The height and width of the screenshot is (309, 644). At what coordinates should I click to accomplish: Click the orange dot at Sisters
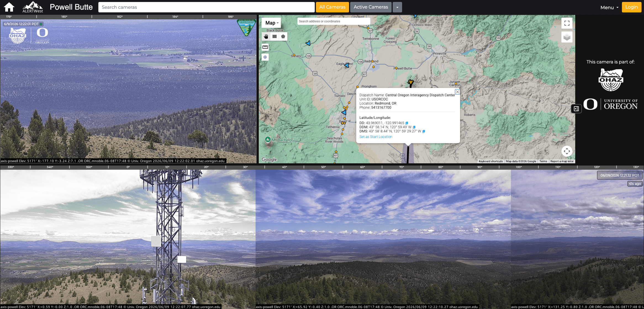coord(294,55)
